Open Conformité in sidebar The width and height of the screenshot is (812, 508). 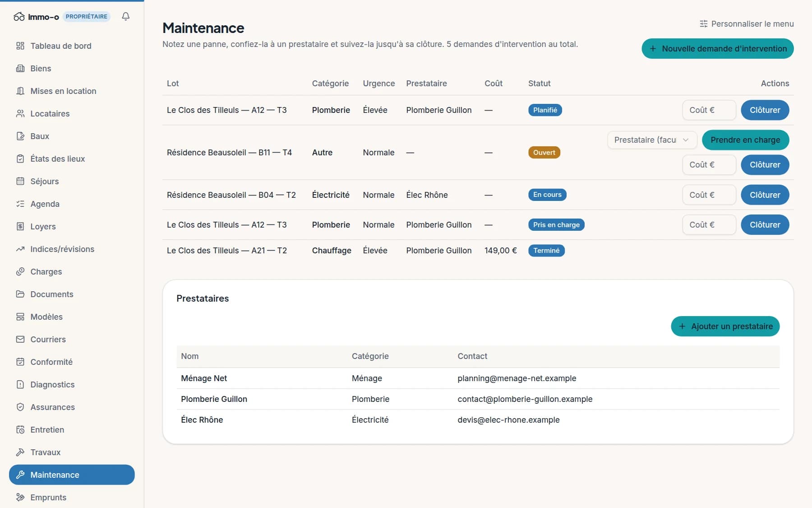click(x=72, y=362)
